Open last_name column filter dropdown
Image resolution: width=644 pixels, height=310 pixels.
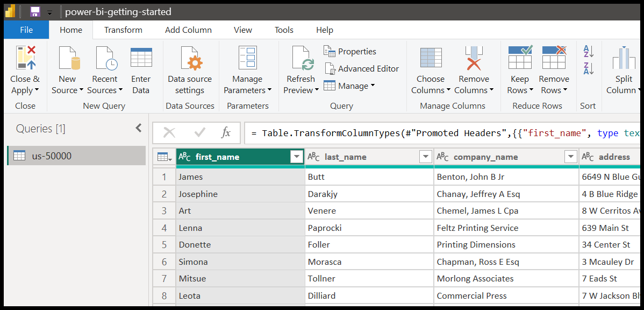click(426, 157)
